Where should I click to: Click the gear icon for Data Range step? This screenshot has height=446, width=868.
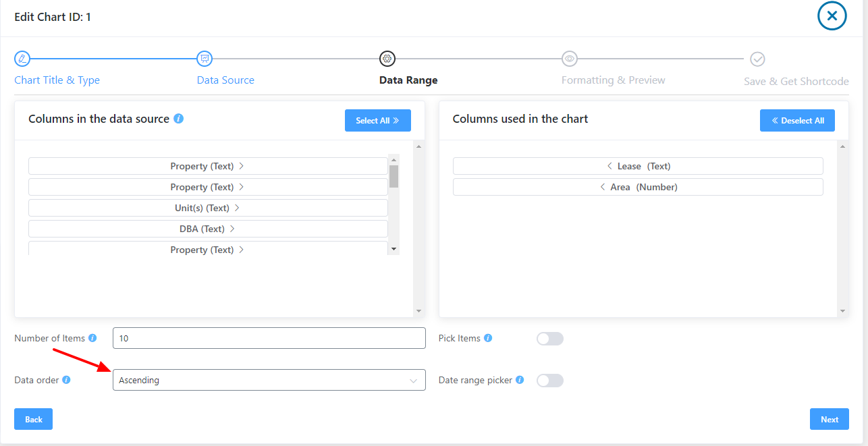[x=387, y=59]
